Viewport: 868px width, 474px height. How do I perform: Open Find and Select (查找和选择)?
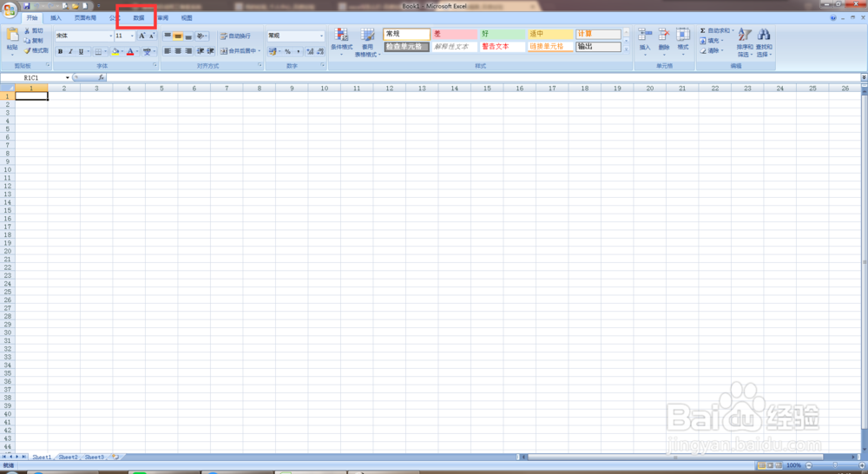[764, 42]
